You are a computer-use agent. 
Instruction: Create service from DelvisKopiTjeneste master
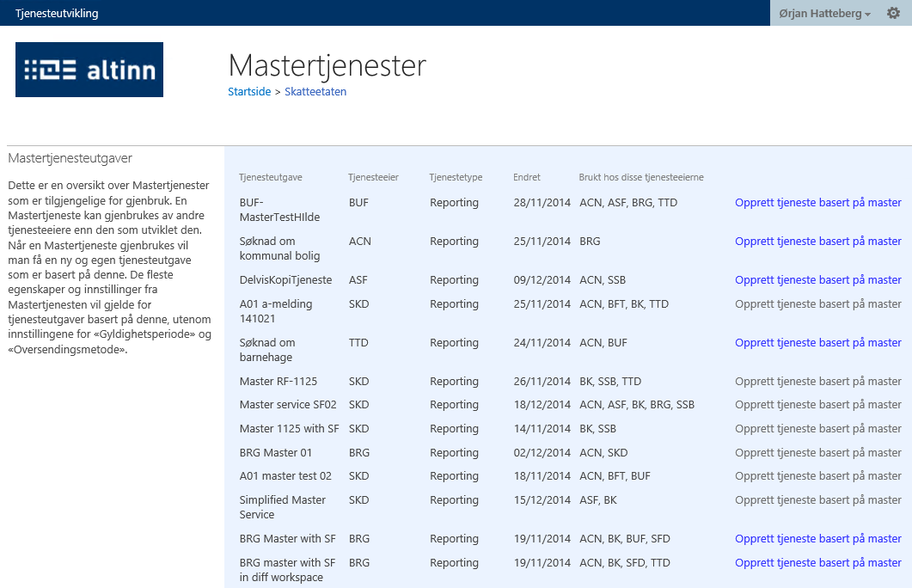point(817,279)
